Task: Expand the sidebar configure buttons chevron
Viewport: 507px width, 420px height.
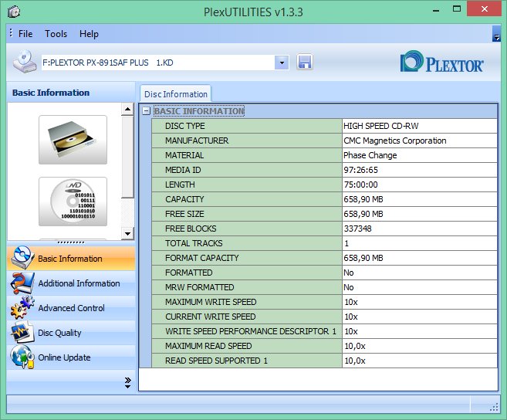Action: click(128, 382)
